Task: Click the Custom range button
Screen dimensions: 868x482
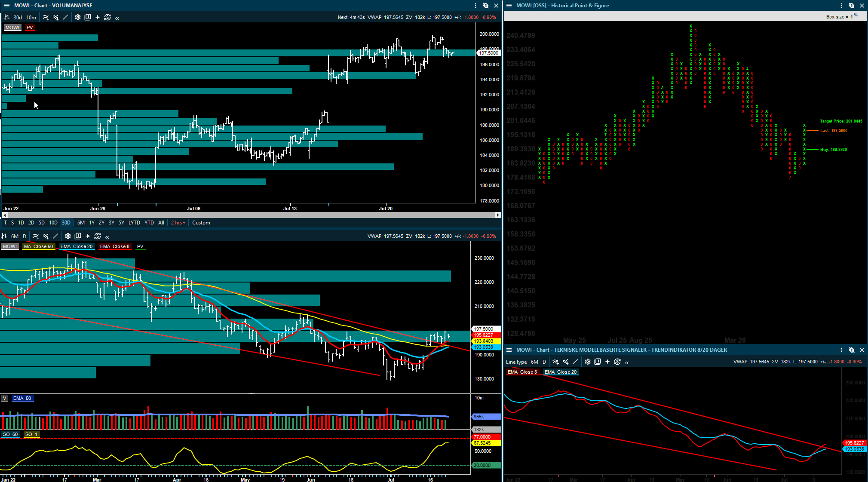Action: [201, 223]
